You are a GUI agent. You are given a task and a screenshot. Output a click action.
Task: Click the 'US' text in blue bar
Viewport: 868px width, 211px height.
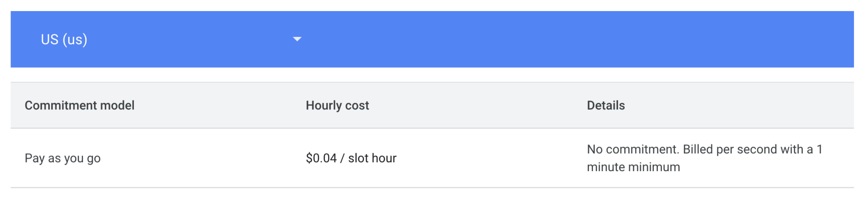coord(50,39)
